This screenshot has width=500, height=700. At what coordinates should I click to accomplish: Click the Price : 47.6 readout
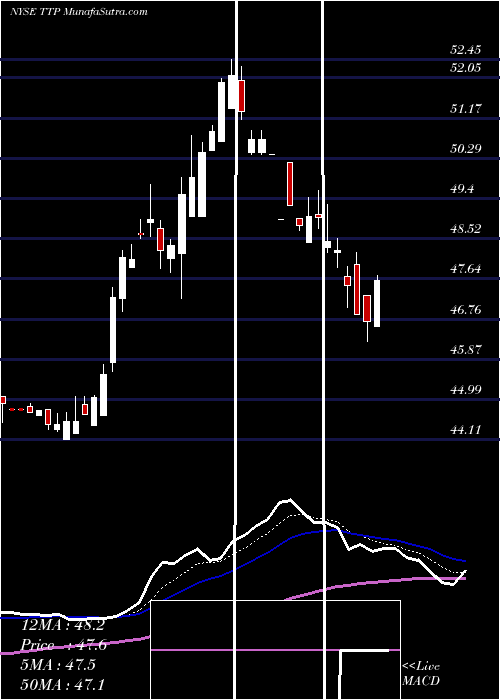point(63,645)
